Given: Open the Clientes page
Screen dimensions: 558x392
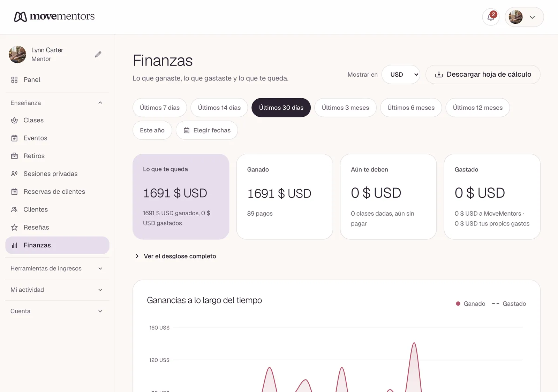Looking at the screenshot, I should pyautogui.click(x=57, y=209).
